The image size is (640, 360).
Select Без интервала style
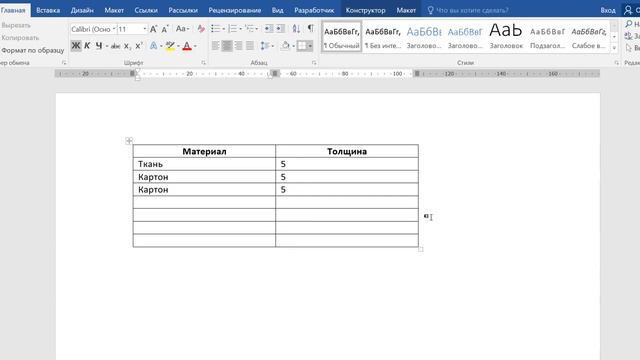383,37
